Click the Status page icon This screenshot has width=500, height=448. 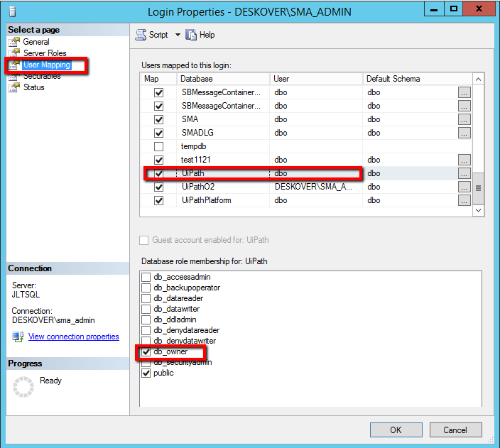14,87
